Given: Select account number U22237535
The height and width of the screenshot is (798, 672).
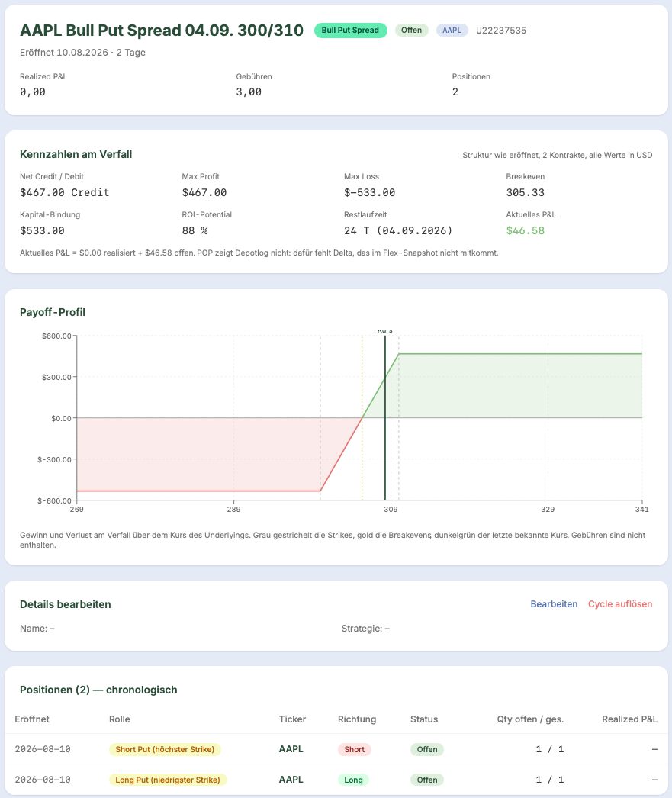Looking at the screenshot, I should pos(501,31).
